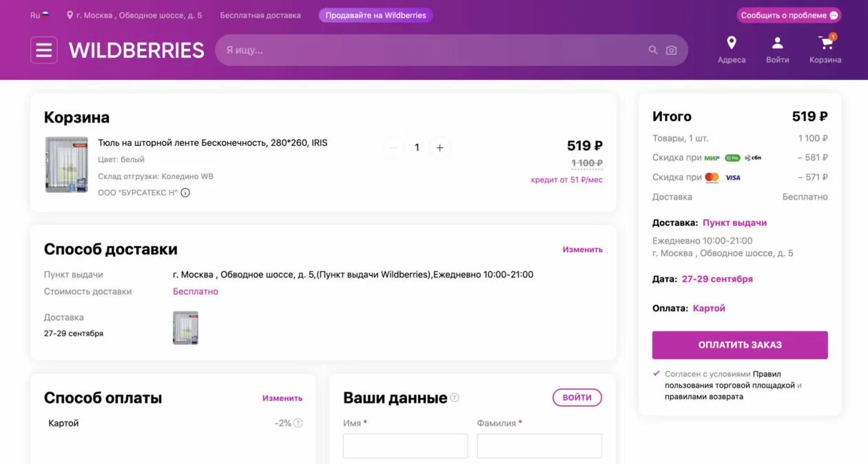Open правилами возврата link
This screenshot has height=464, width=868.
704,397
